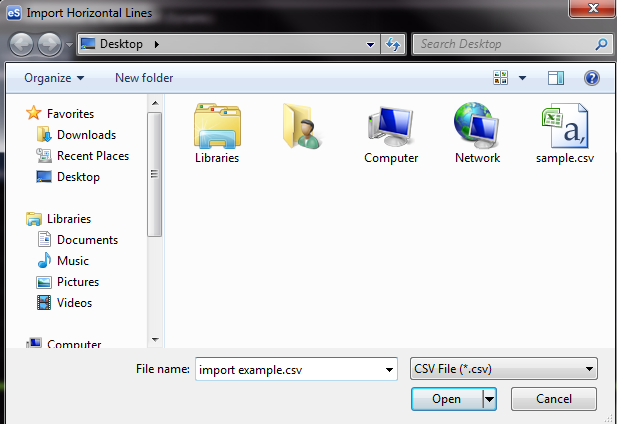Click the navigation pane scroll down arrow
The height and width of the screenshot is (424, 617).
point(155,340)
